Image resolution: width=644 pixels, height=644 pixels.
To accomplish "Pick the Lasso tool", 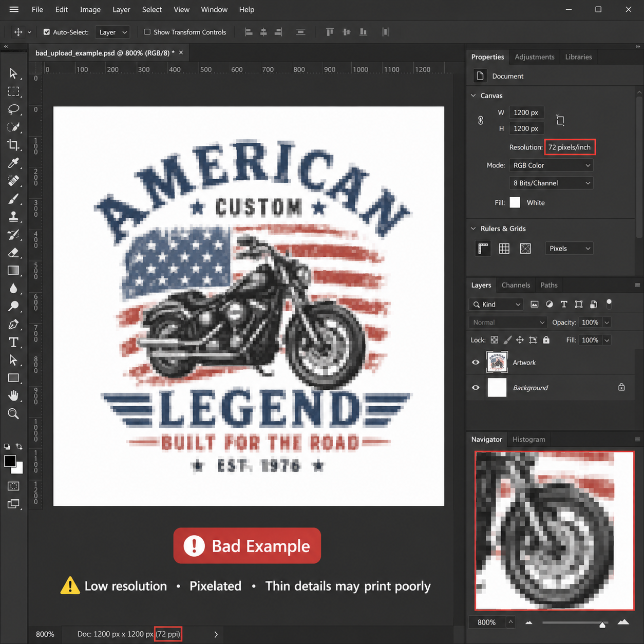I will tap(14, 109).
